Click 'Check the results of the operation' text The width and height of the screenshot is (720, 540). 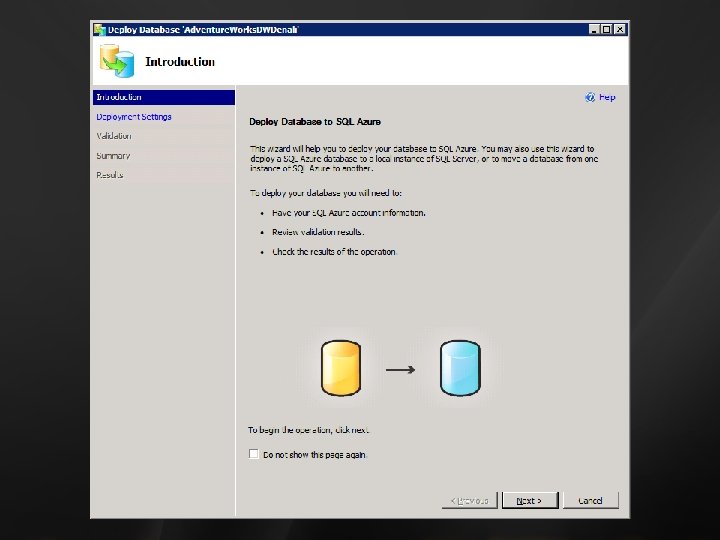pyautogui.click(x=334, y=252)
